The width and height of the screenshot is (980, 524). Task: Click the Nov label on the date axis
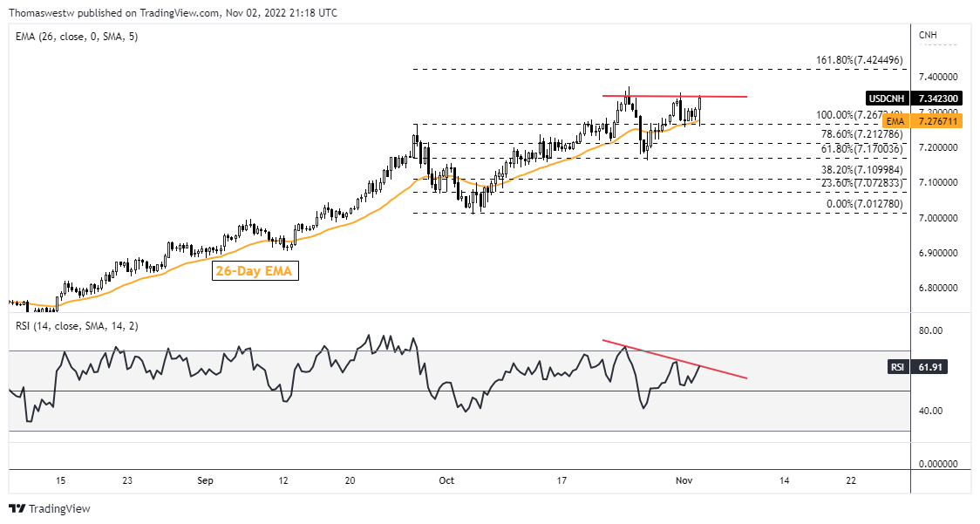(x=684, y=480)
